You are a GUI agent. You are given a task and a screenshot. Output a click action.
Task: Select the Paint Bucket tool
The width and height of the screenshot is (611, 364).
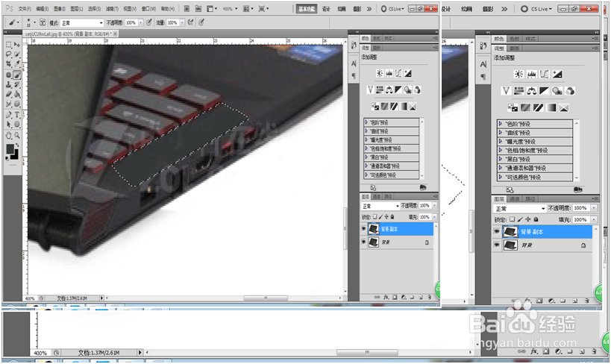point(17,94)
